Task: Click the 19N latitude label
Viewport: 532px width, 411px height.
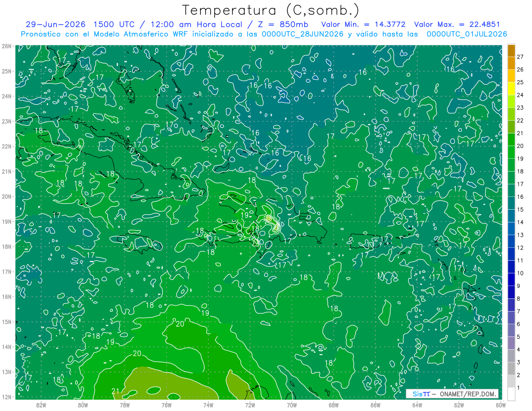Action: [x=7, y=222]
